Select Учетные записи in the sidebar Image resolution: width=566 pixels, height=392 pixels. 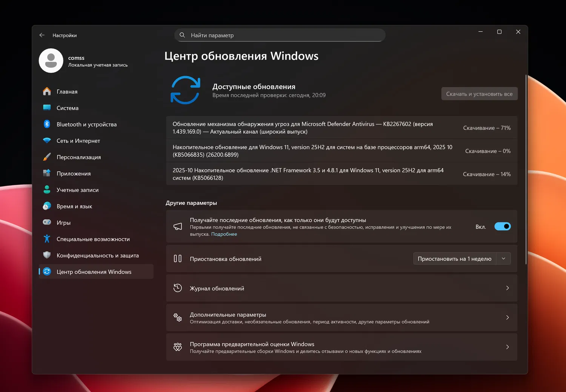tap(96, 190)
